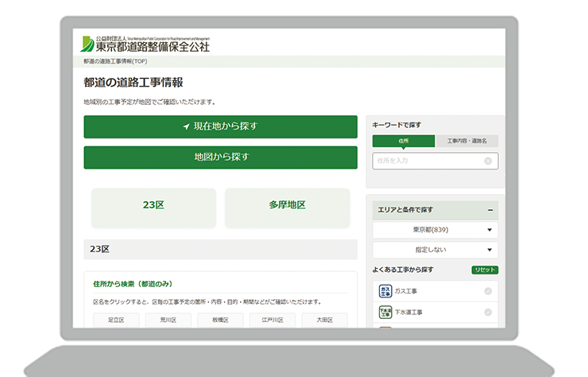
Task: Choose the 足立区 ward button
Action: click(x=116, y=320)
